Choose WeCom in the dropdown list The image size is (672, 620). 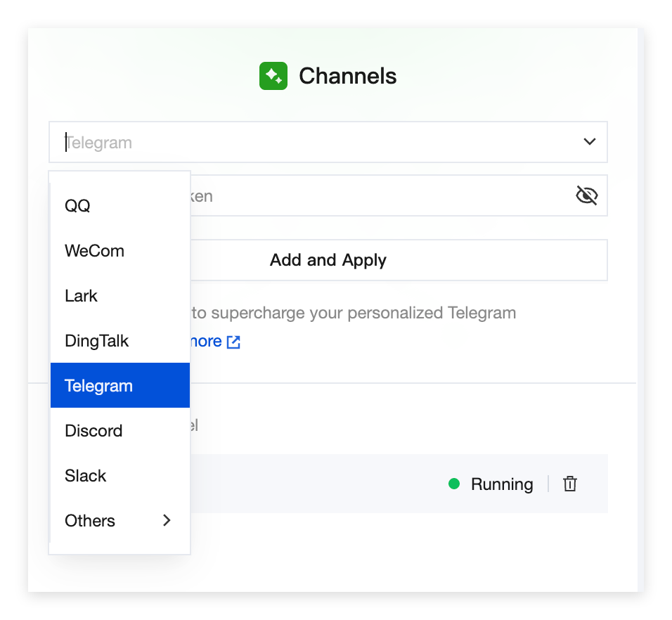[94, 251]
